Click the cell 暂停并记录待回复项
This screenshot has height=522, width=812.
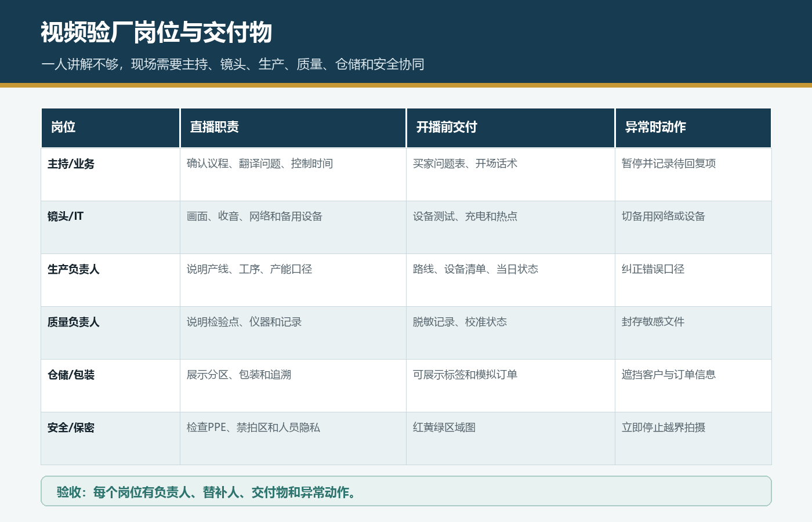pyautogui.click(x=693, y=175)
